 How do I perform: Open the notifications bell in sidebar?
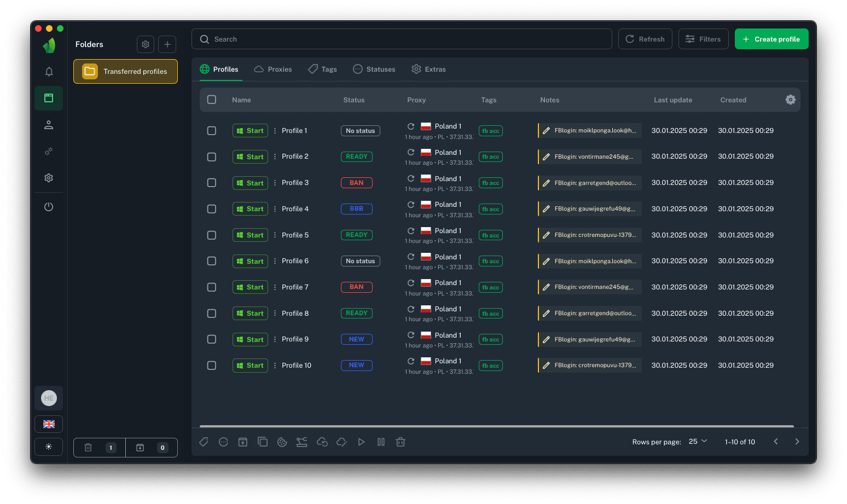[49, 72]
